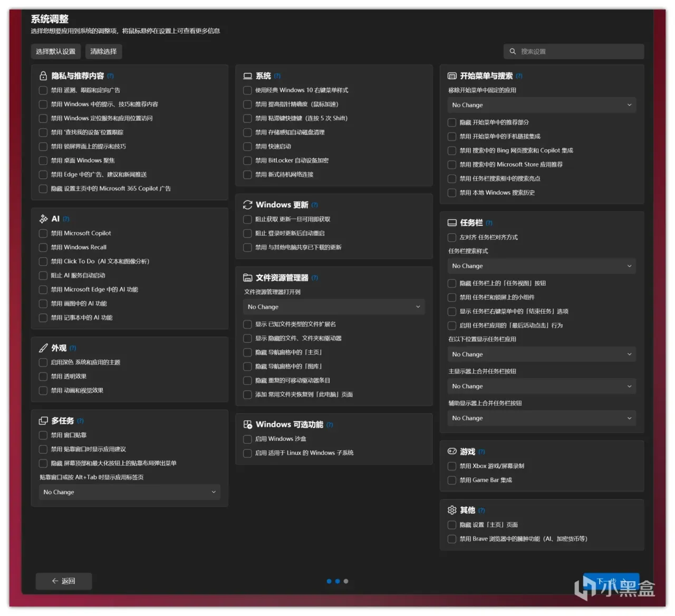Screen dimensions: 675x616
Task: Click the icon next to Windows 可选功能 heading
Action: pos(247,425)
